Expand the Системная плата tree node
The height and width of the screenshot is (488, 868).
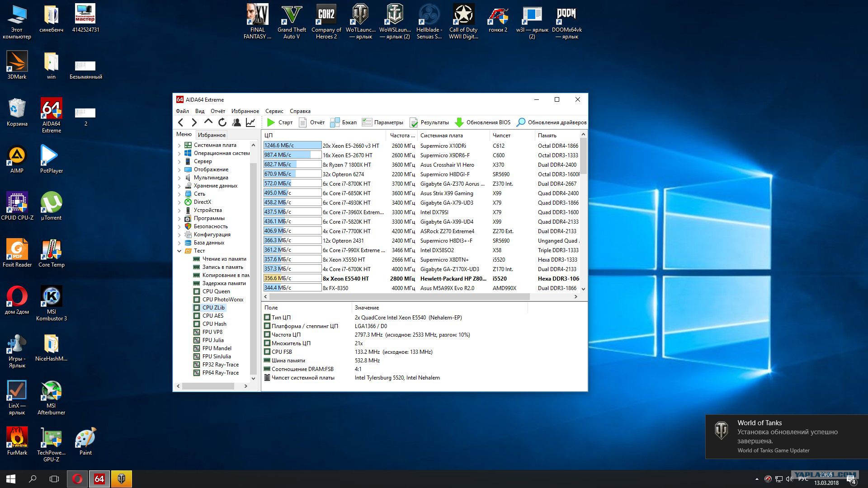(179, 145)
